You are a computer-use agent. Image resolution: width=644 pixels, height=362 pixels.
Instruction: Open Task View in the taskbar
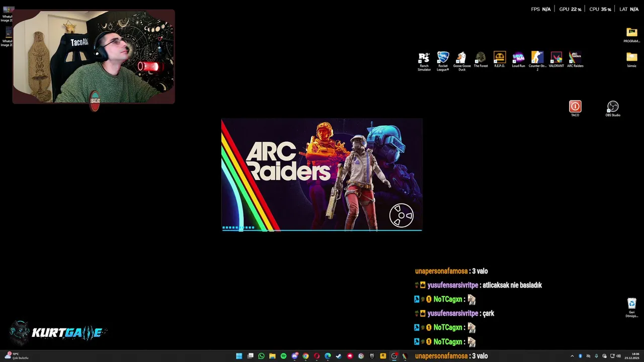pyautogui.click(x=250, y=356)
